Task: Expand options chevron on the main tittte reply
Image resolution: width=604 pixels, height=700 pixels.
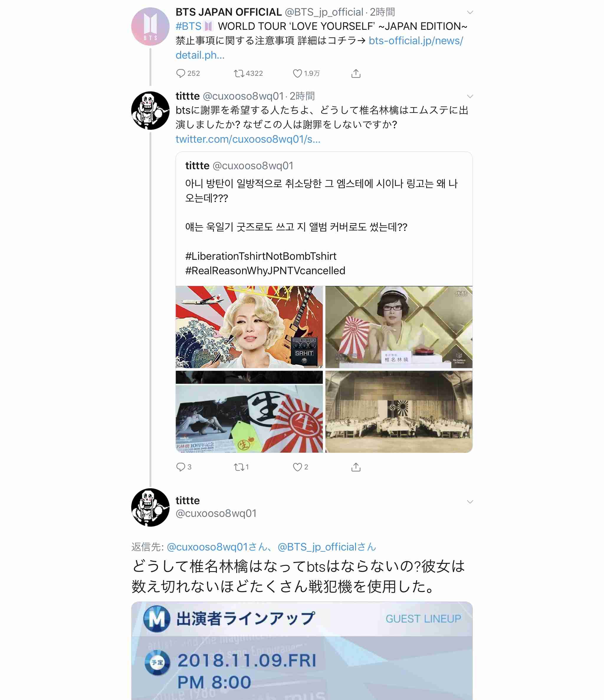Action: coord(470,502)
